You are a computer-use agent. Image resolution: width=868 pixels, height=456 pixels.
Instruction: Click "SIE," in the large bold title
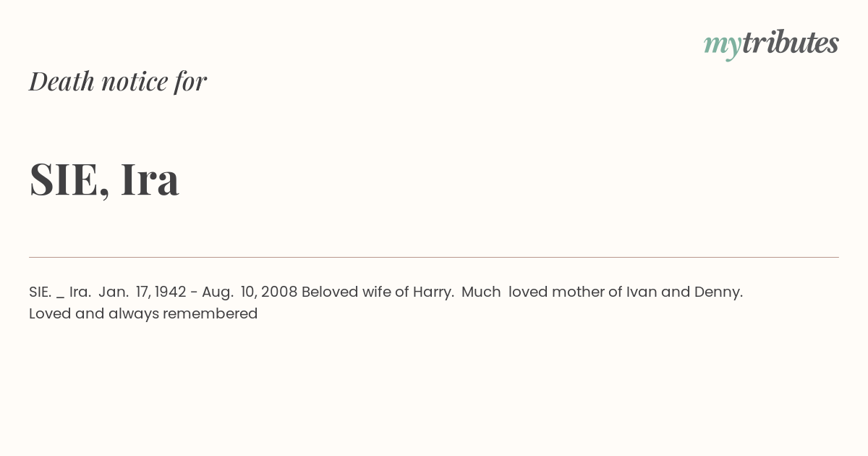tap(69, 180)
